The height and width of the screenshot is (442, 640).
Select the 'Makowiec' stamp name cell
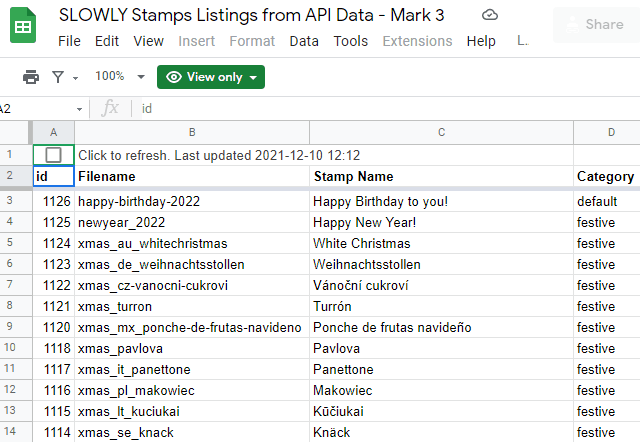(441, 391)
